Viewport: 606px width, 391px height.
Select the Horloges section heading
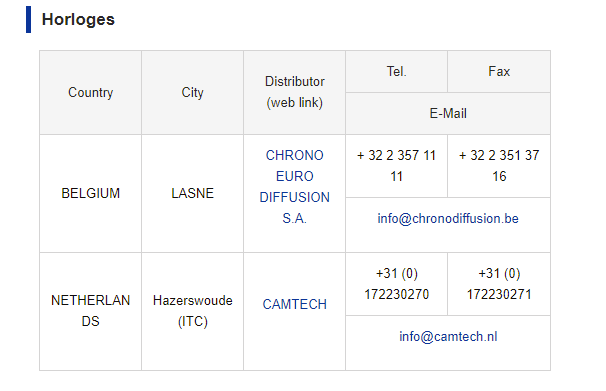pyautogui.click(x=78, y=19)
